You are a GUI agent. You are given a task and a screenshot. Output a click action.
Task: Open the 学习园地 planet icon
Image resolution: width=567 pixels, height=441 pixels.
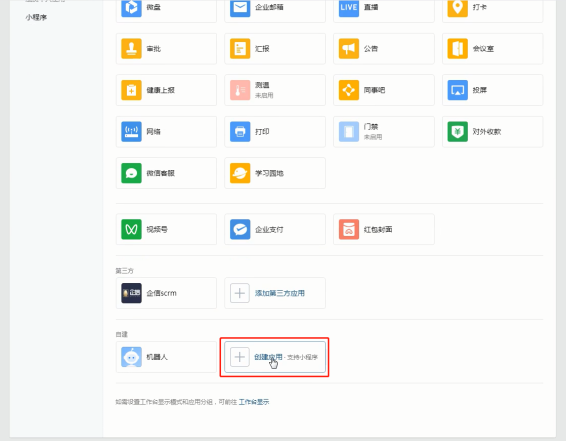(240, 173)
